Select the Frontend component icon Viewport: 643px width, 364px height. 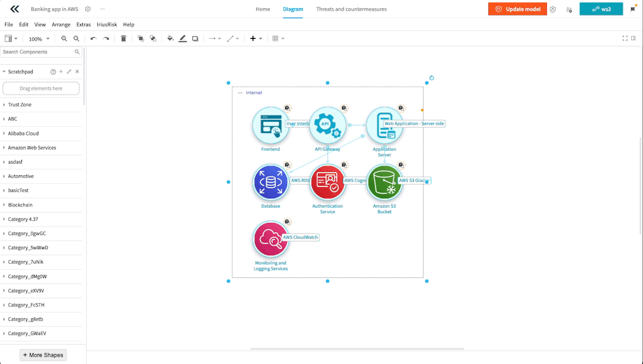coord(271,126)
